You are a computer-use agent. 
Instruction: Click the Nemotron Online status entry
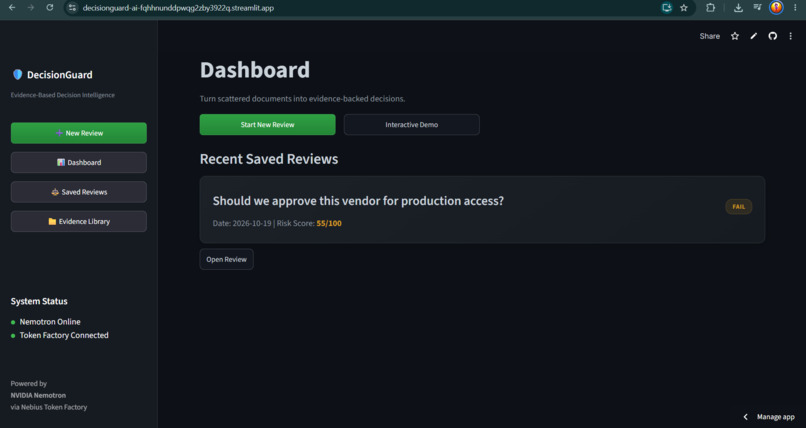tap(50, 322)
